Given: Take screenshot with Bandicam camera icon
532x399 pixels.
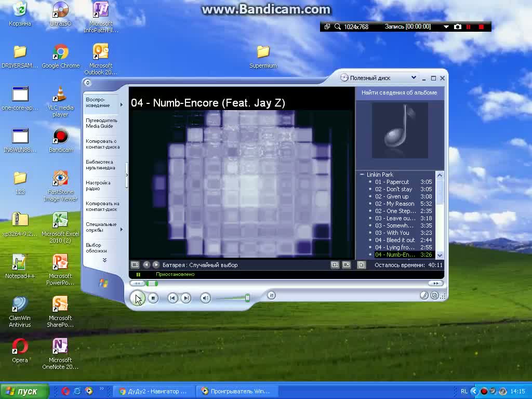Looking at the screenshot, I should click(458, 26).
